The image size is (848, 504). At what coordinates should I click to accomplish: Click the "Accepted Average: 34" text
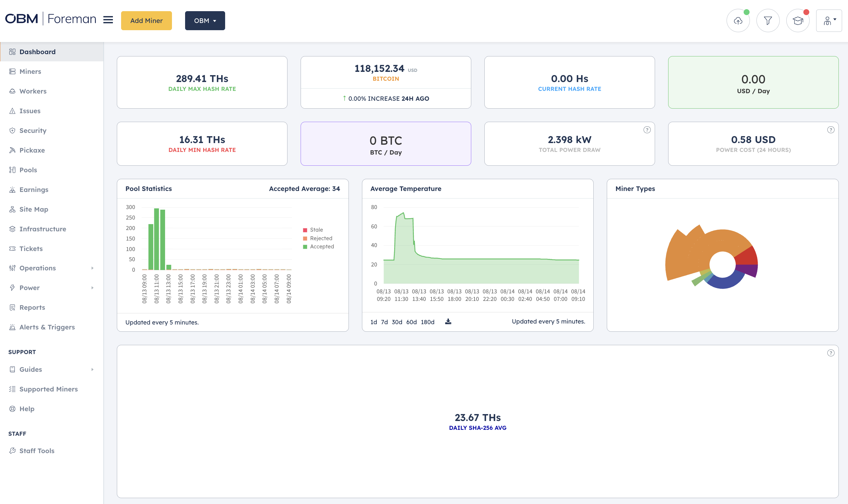click(x=304, y=188)
